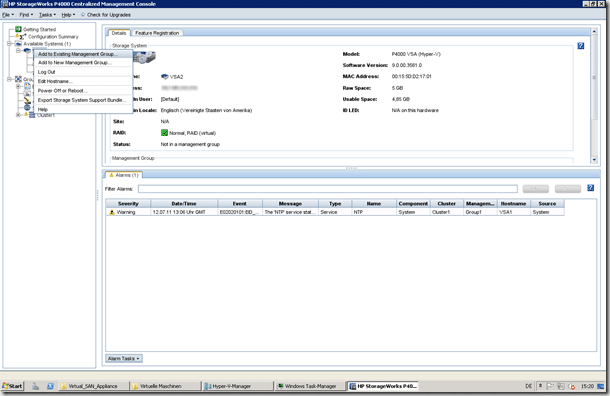Image resolution: width=610 pixels, height=396 pixels.
Task: Select the NTP Warning alarm row
Action: [335, 212]
